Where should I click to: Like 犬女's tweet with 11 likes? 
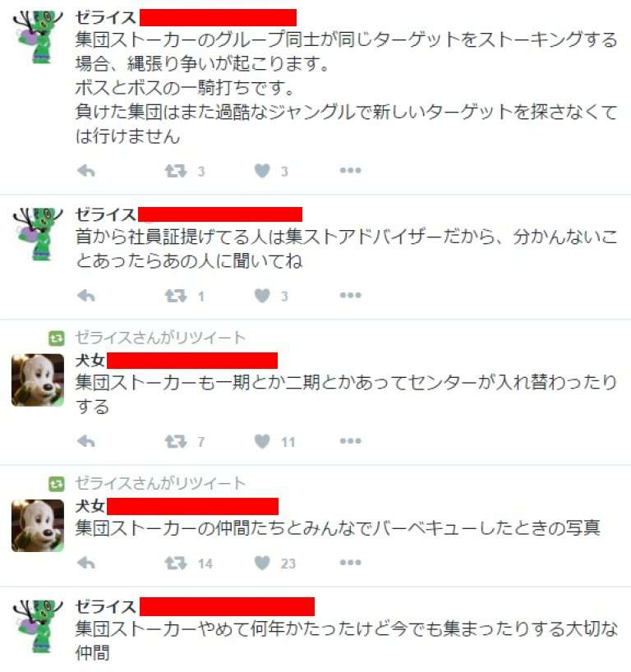tap(262, 441)
